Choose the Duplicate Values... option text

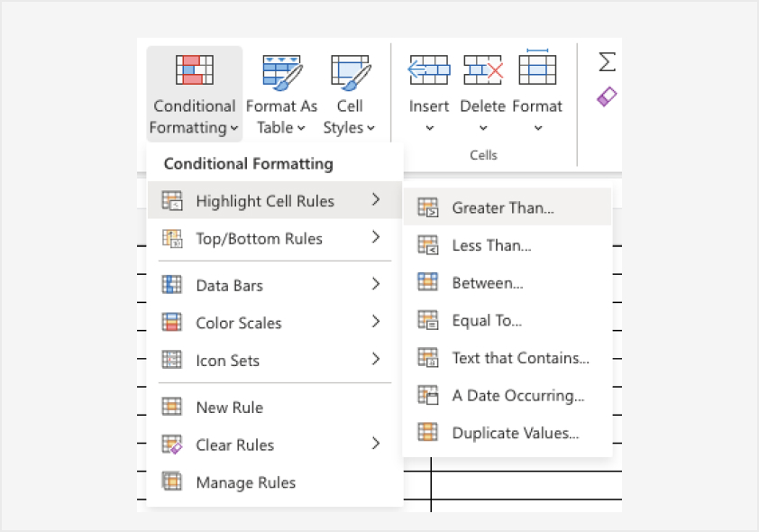(516, 433)
